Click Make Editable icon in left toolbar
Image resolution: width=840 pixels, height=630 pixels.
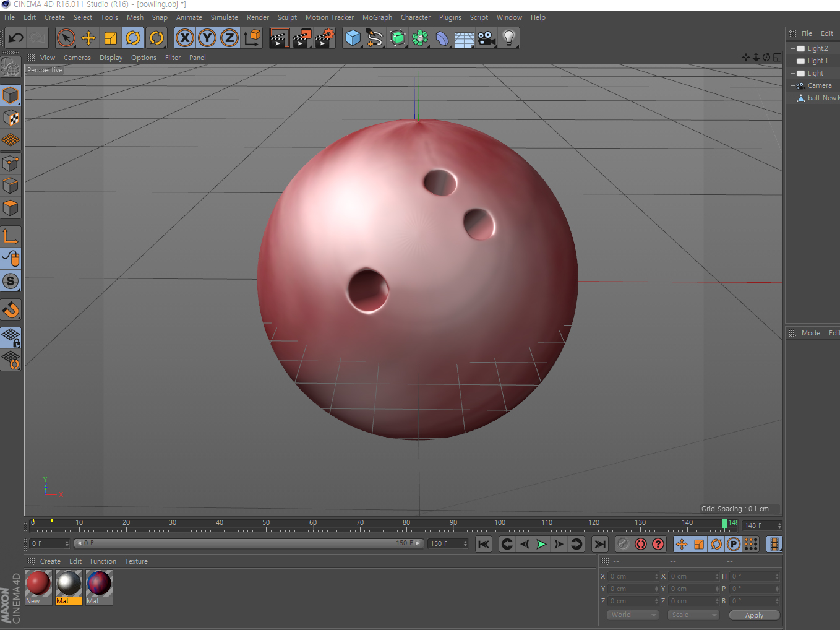coord(11,67)
